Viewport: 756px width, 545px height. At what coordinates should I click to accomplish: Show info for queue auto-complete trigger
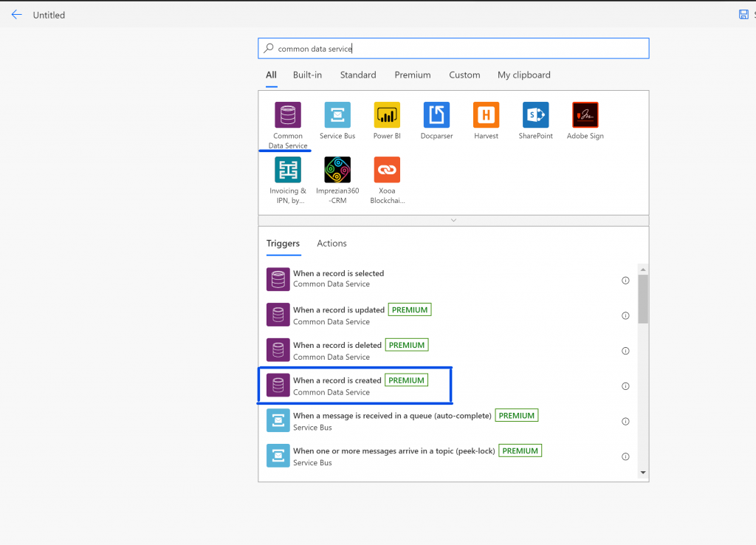coord(625,421)
